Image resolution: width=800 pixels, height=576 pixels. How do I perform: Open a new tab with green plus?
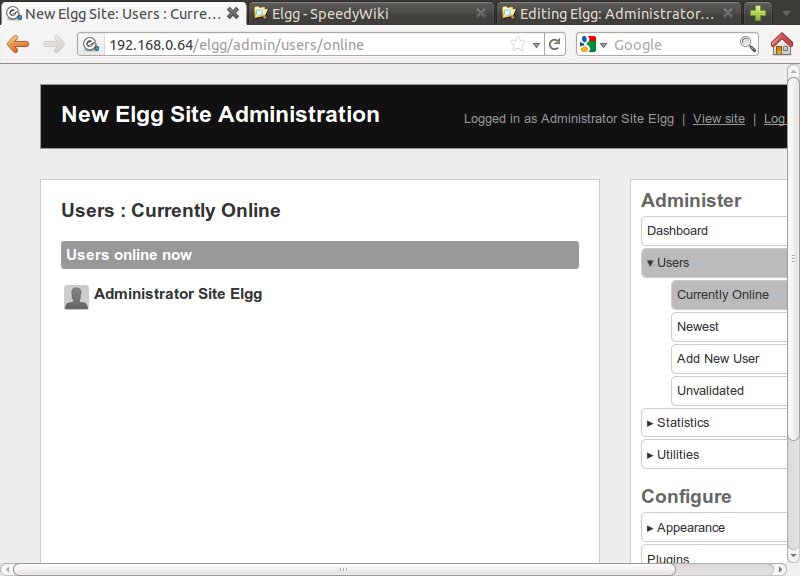point(758,13)
